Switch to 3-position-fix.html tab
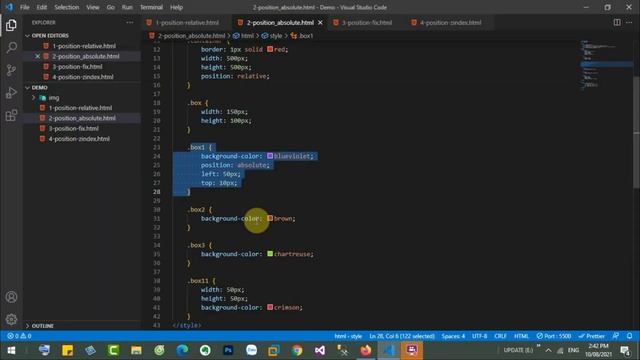Image resolution: width=640 pixels, height=360 pixels. pos(367,22)
